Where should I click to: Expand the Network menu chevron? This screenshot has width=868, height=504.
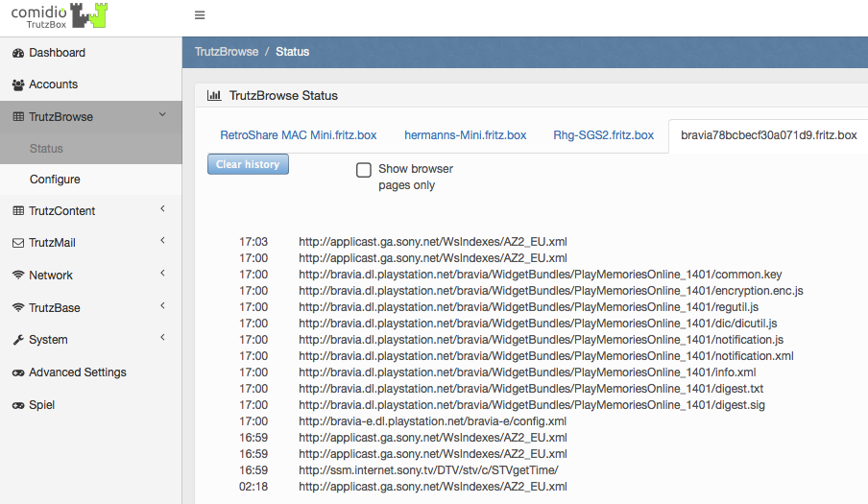click(163, 273)
